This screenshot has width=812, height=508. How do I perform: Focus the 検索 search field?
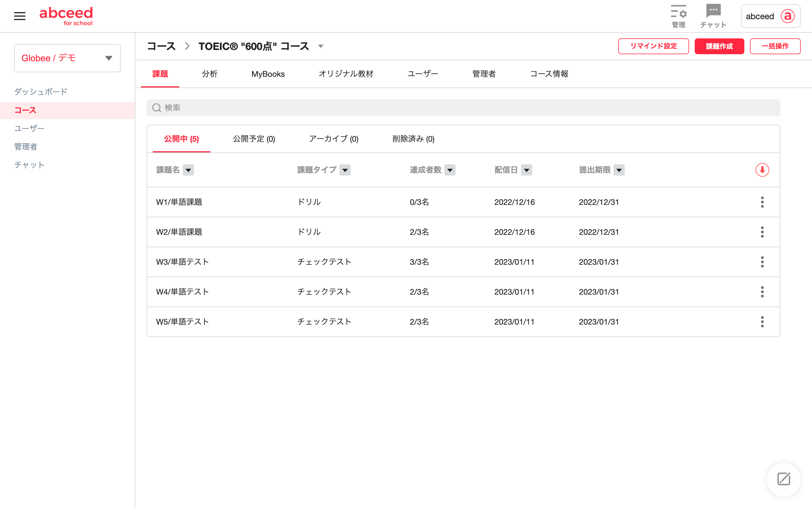464,108
